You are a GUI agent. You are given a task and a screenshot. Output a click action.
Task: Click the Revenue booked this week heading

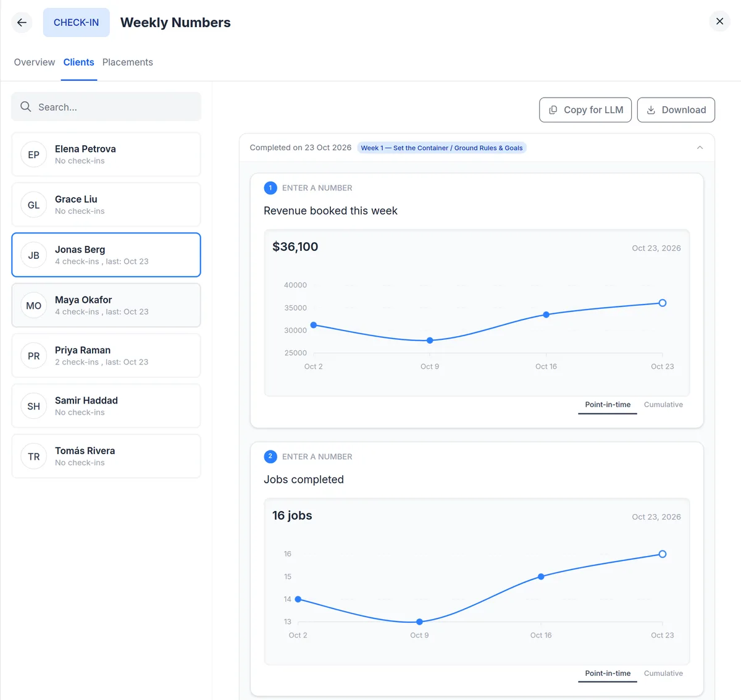(x=330, y=211)
